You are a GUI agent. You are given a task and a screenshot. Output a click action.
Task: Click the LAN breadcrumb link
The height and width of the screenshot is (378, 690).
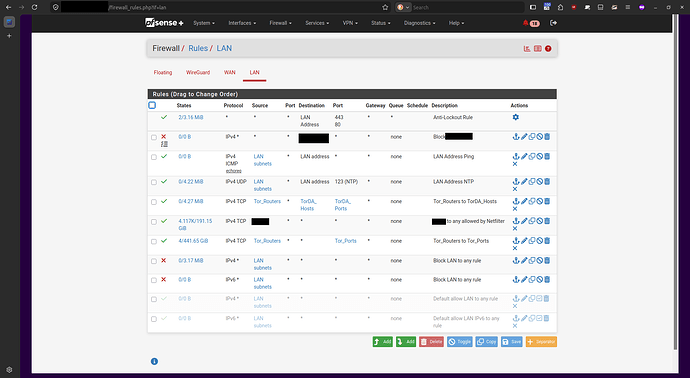224,48
